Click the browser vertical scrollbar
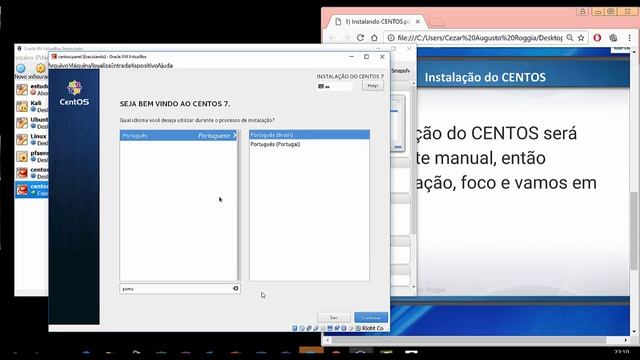Screen dimensions: 640x360 (x=634, y=231)
